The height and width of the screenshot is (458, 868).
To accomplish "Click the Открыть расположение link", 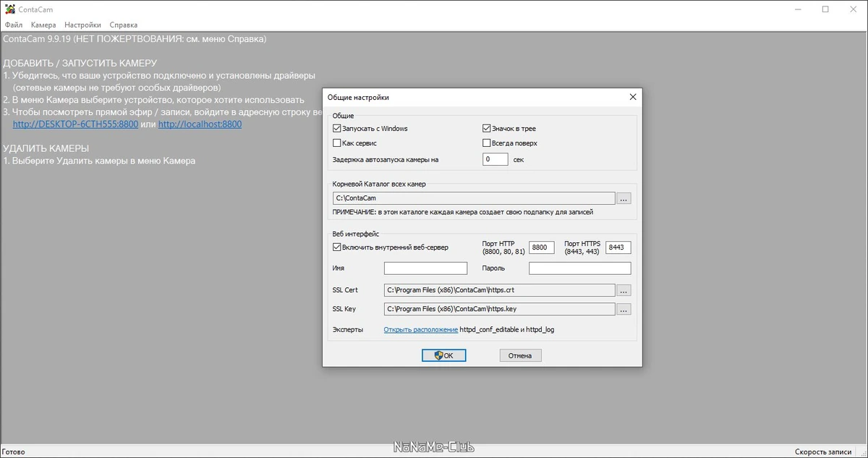I will (421, 330).
